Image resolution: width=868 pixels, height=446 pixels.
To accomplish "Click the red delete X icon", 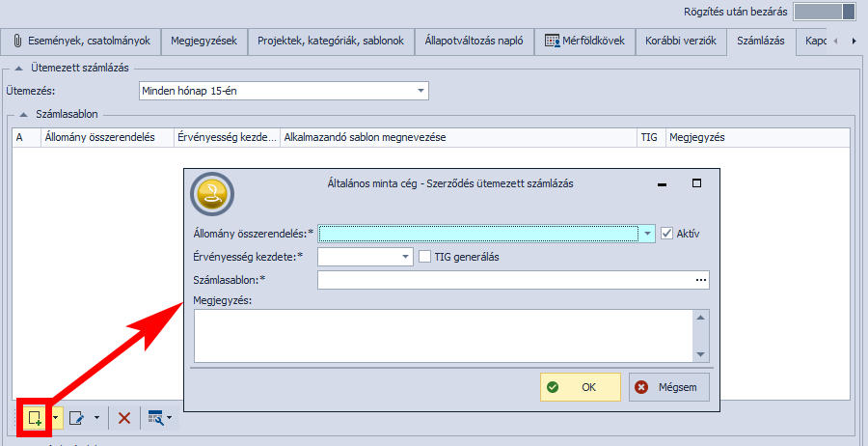I will 124,418.
